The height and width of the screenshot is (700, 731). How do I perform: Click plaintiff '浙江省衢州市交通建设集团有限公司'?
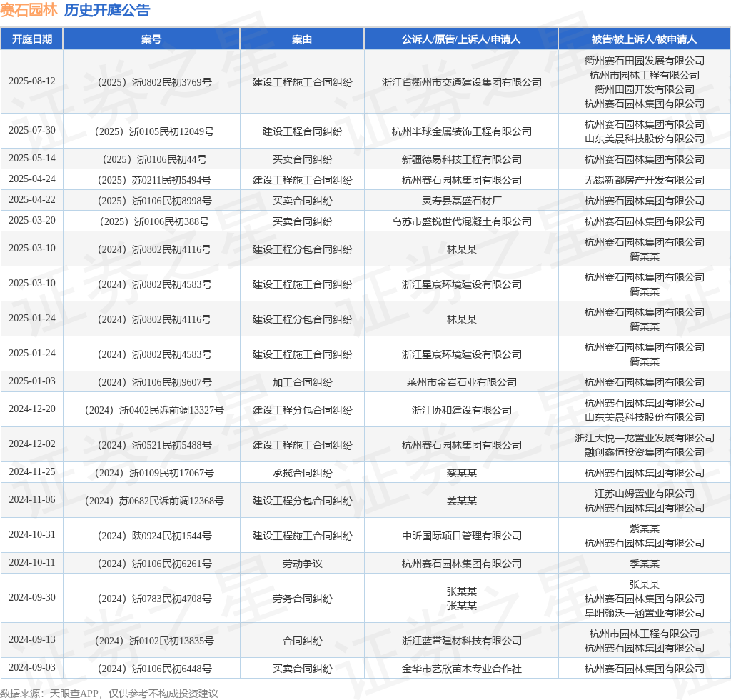(x=462, y=83)
